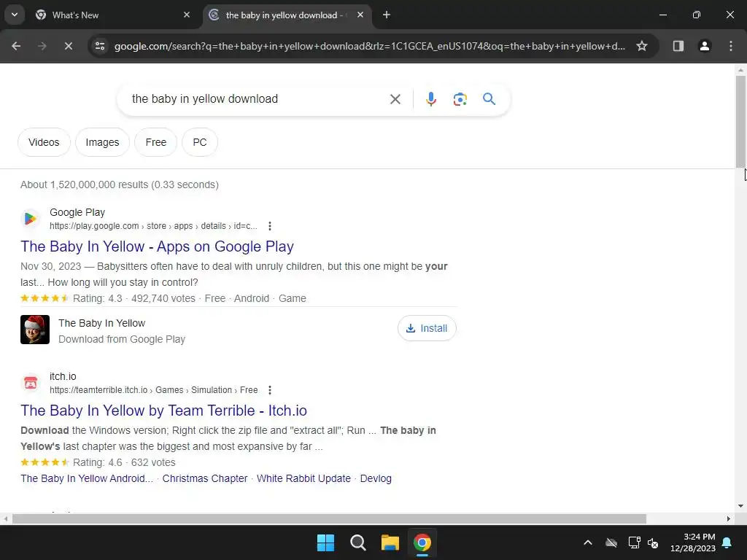Image resolution: width=747 pixels, height=560 pixels.
Task: Click the itch.io favicon
Action: (31, 383)
